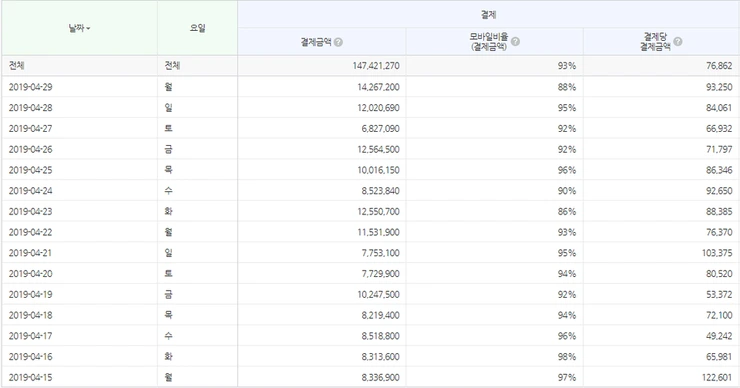Click payment amount 8,313,600

coord(380,357)
